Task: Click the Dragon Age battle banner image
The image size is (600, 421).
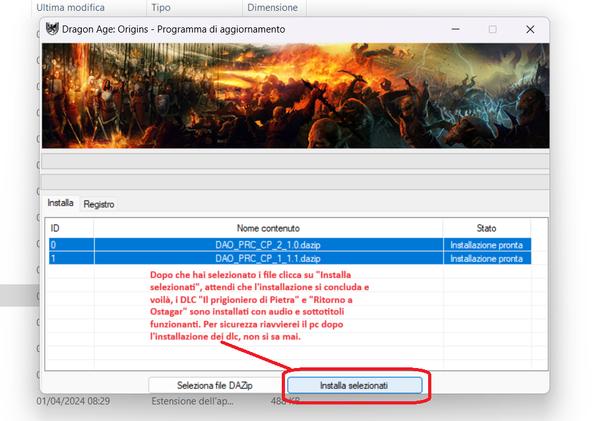Action: pyautogui.click(x=295, y=96)
